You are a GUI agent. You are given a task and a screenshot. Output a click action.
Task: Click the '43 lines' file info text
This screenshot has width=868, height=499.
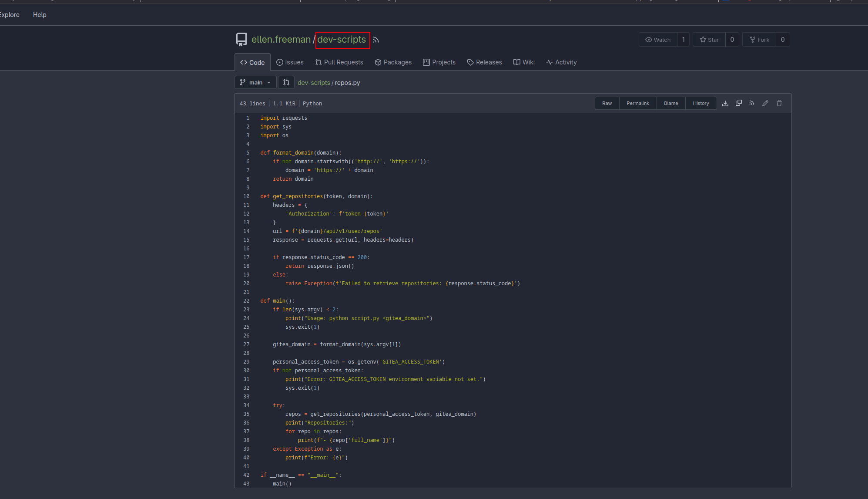click(x=252, y=104)
